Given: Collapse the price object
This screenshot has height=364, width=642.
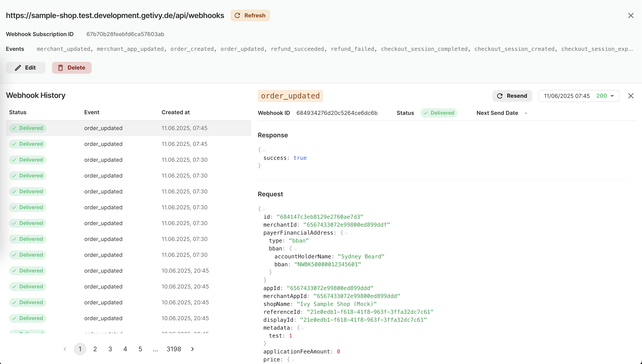Looking at the screenshot, I should point(293,360).
